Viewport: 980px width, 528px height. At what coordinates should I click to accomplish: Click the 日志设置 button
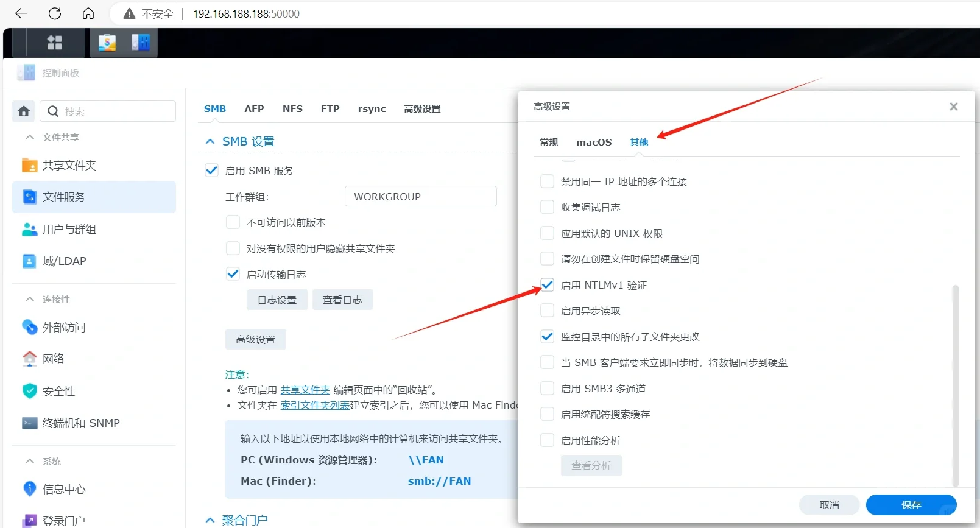pyautogui.click(x=277, y=300)
